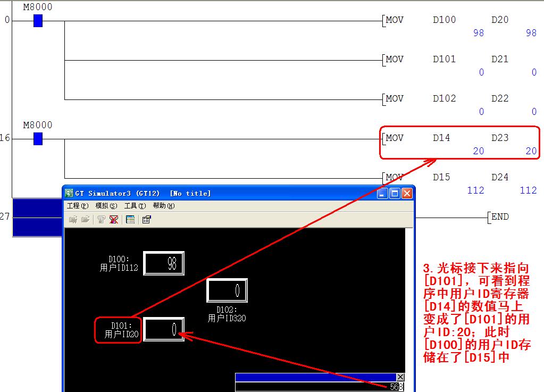Open the device monitor list icon

click(130, 219)
